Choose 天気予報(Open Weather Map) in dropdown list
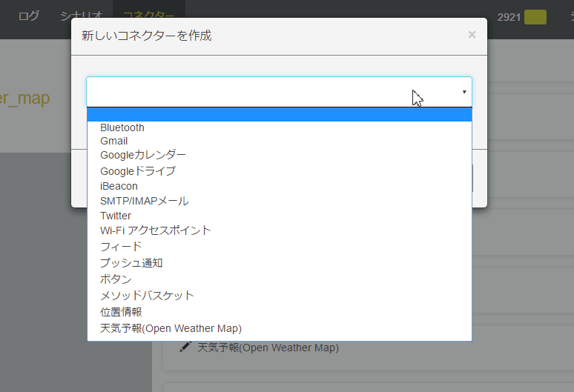The width and height of the screenshot is (574, 392). pos(171,328)
